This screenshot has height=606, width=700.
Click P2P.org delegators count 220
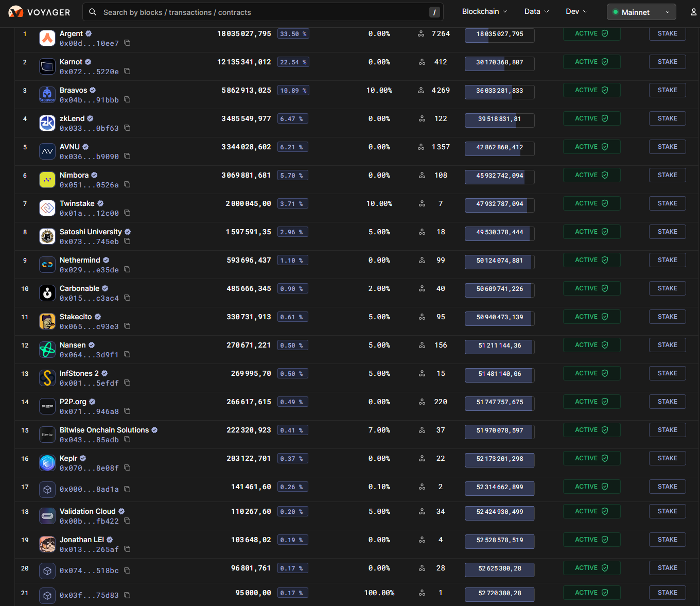(x=441, y=402)
